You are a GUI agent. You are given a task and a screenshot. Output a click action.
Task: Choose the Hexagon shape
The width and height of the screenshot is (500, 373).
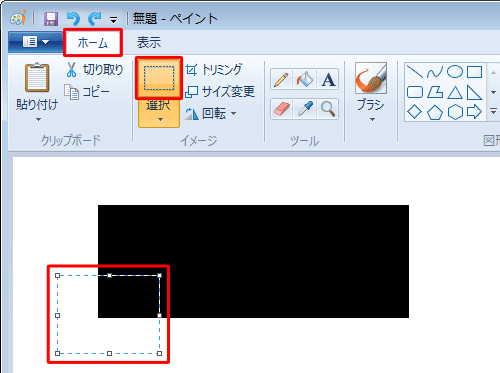455,112
